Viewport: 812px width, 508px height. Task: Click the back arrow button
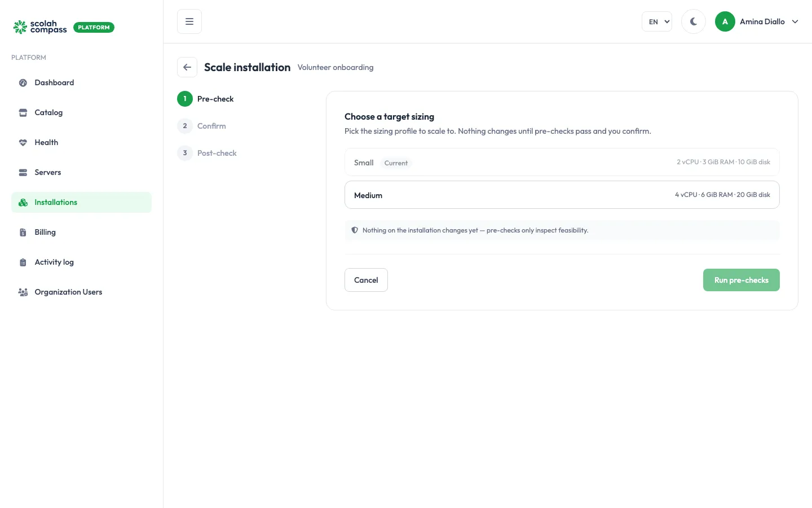[187, 67]
